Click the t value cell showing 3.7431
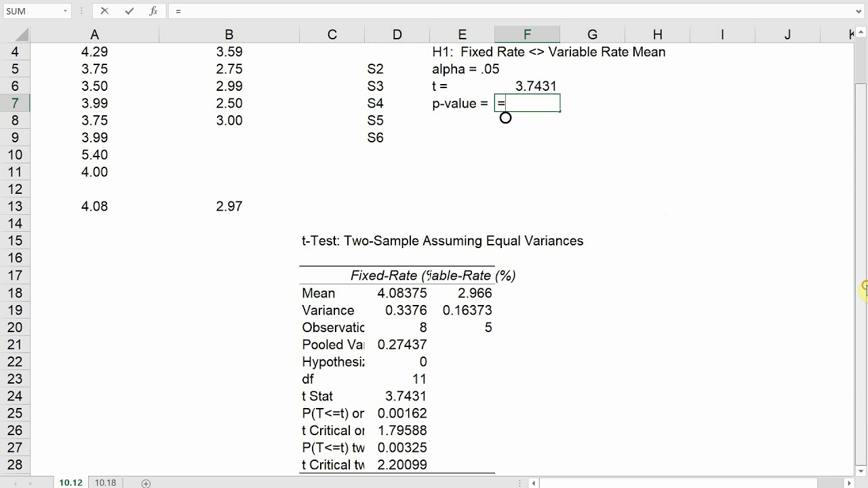The height and width of the screenshot is (488, 868). pos(528,86)
